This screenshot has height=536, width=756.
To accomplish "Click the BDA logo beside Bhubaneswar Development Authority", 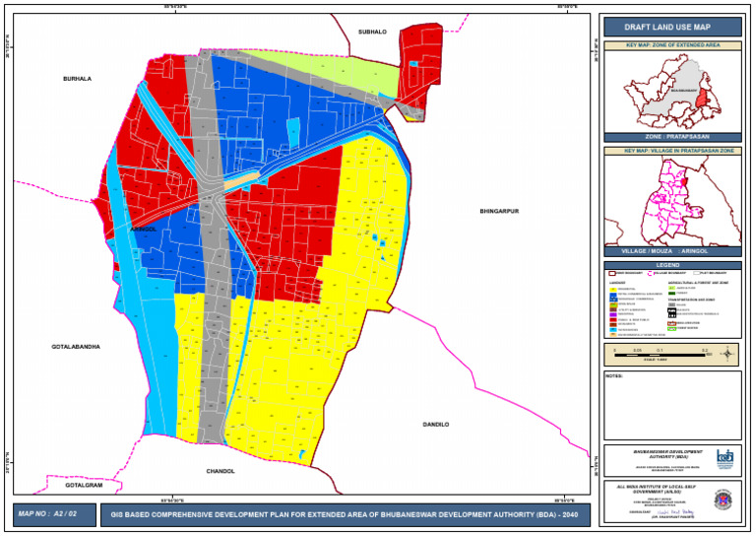I will (x=724, y=459).
